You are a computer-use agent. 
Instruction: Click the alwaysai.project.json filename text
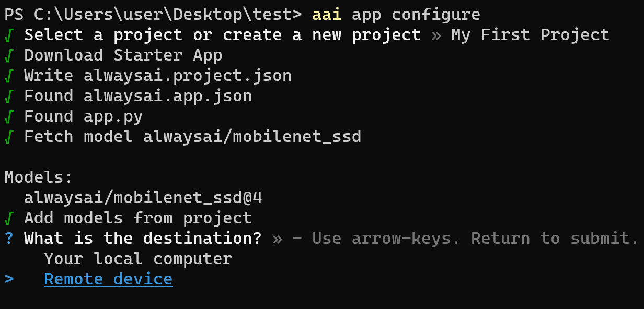pos(188,76)
